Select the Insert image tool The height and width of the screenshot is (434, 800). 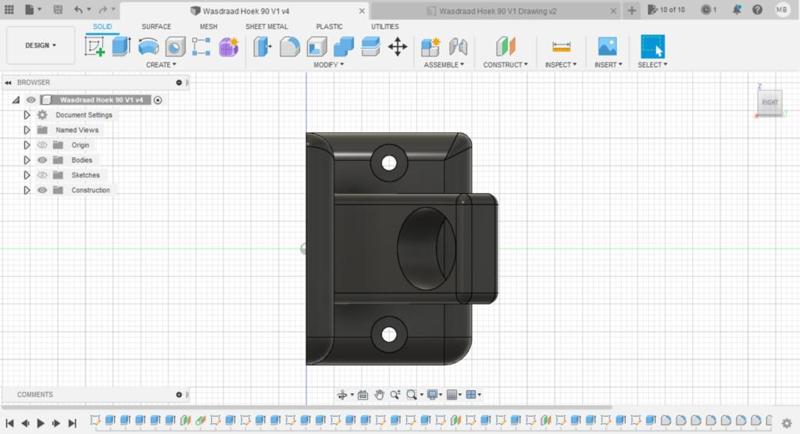click(607, 46)
